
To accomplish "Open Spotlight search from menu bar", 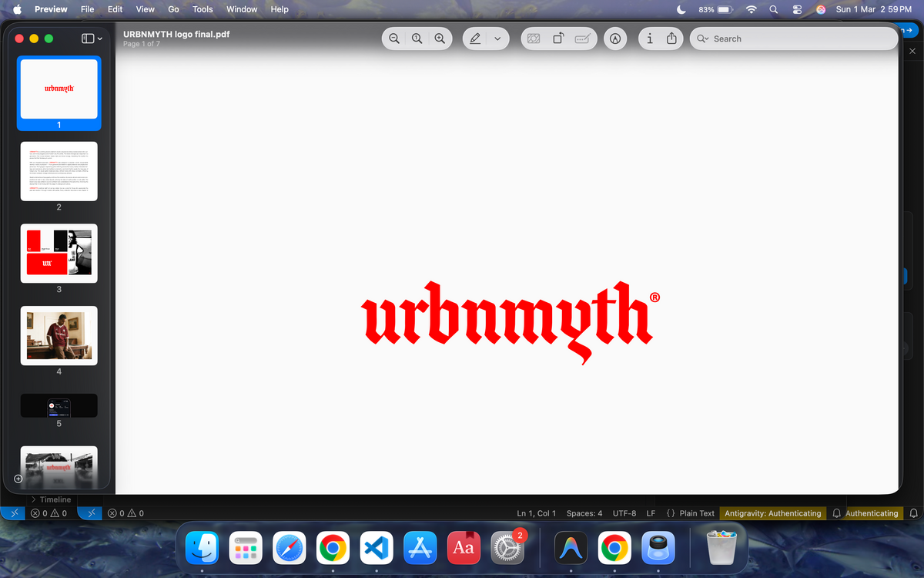I will [773, 9].
